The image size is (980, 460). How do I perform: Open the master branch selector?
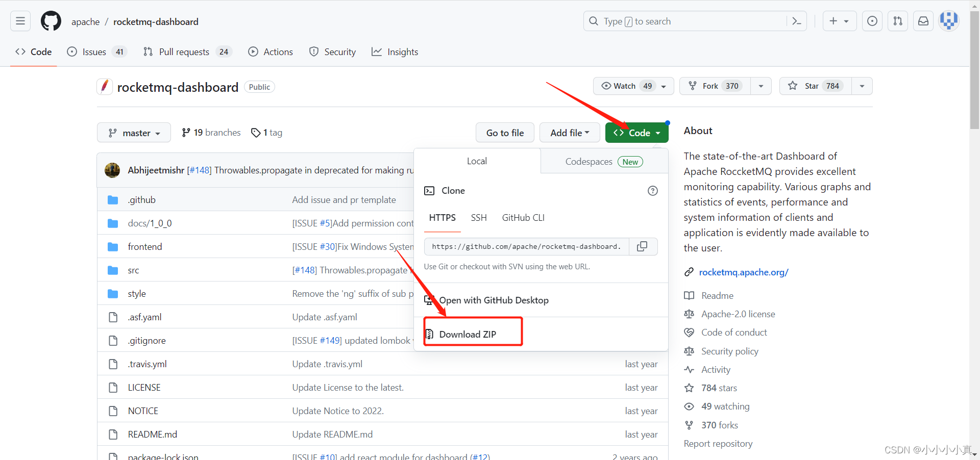click(x=134, y=133)
